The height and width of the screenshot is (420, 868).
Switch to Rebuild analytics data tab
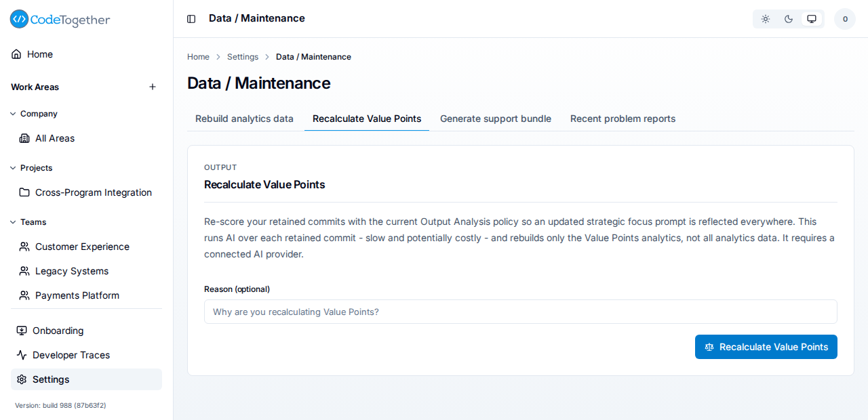tap(244, 119)
